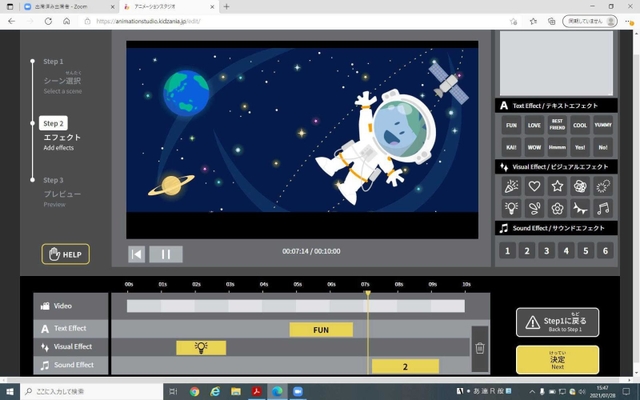640x400 pixels.
Task: Pick the music notes visual effect
Action: (x=604, y=208)
